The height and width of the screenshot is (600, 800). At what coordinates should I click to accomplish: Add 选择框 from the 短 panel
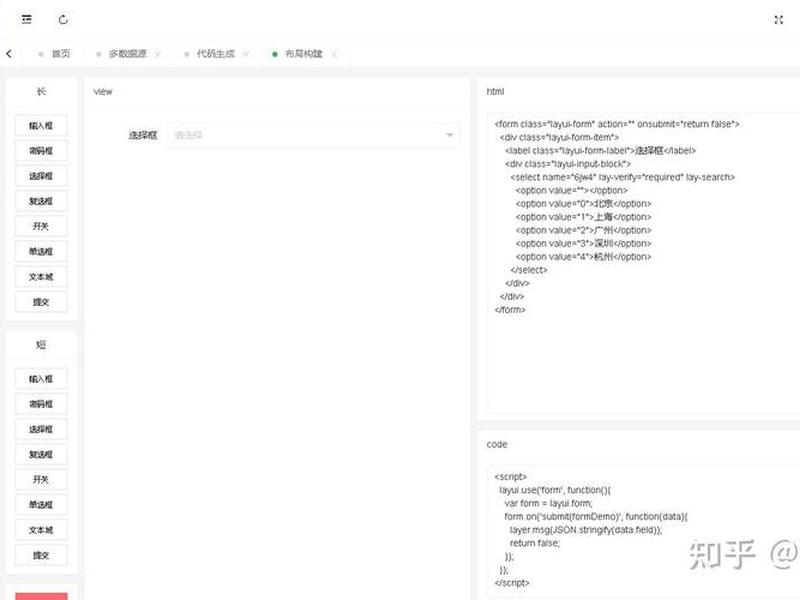[x=41, y=429]
